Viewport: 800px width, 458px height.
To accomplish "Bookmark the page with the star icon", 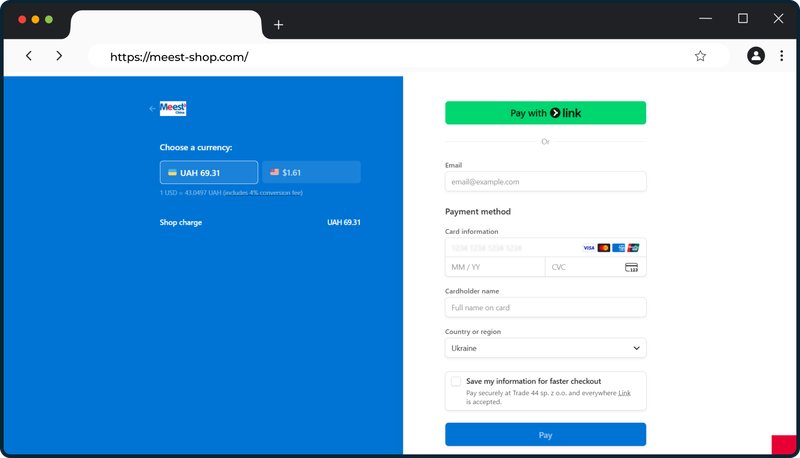I will tap(700, 56).
